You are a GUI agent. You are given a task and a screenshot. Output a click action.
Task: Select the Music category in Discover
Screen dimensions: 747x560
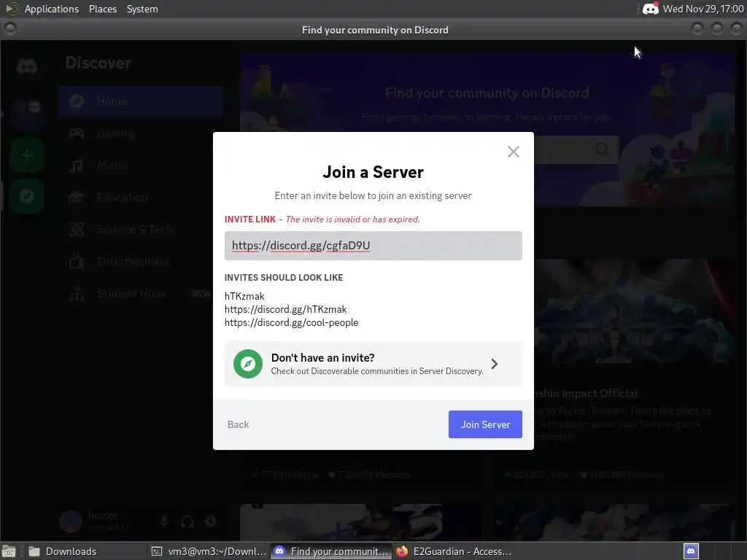click(x=140, y=166)
